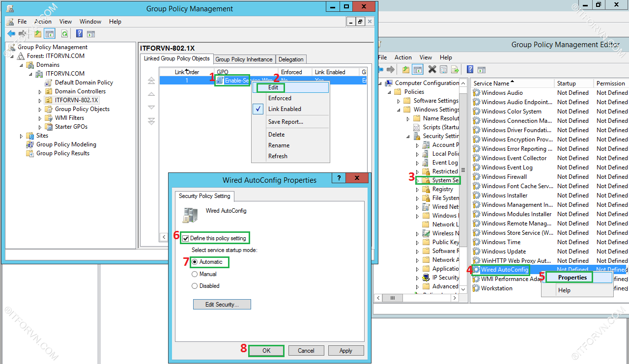The height and width of the screenshot is (364, 629).
Task: Open Help icon in Group Policy Management toolbar
Action: coord(79,34)
